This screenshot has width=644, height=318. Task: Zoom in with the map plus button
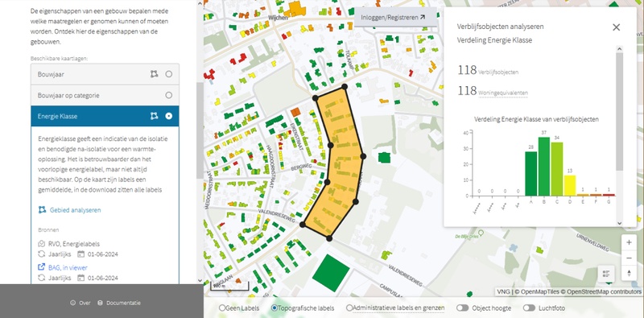(x=629, y=242)
